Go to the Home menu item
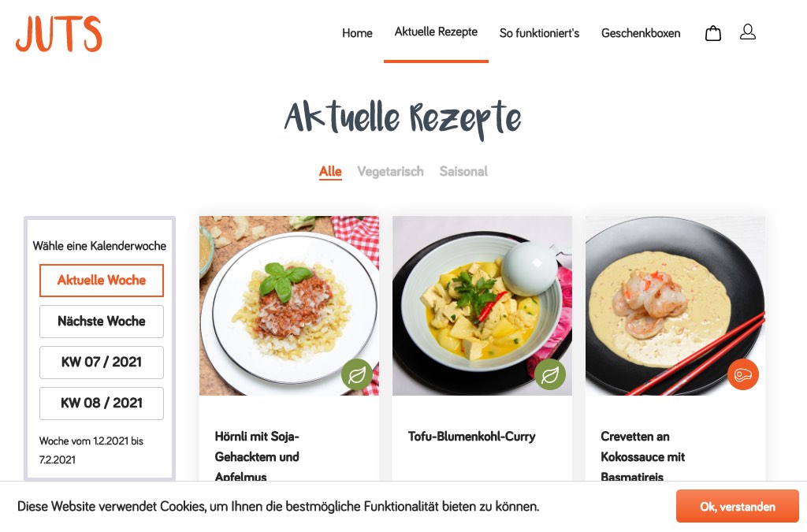The width and height of the screenshot is (807, 532). pos(357,33)
